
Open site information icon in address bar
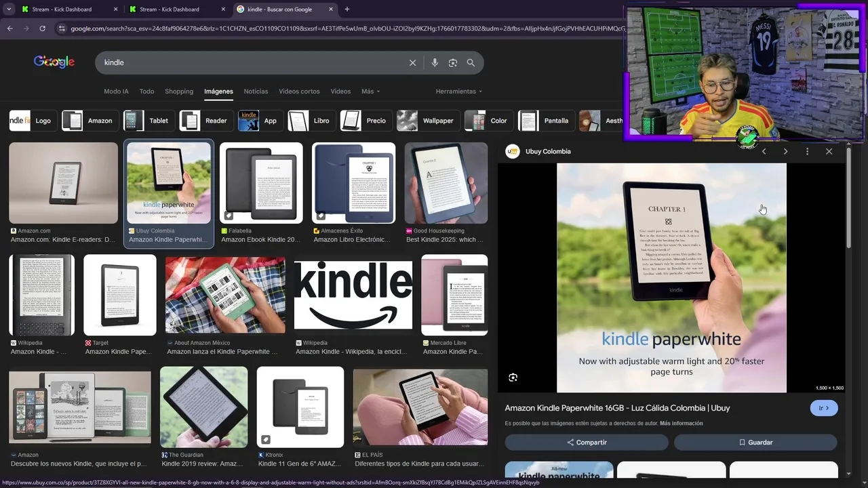click(x=62, y=28)
